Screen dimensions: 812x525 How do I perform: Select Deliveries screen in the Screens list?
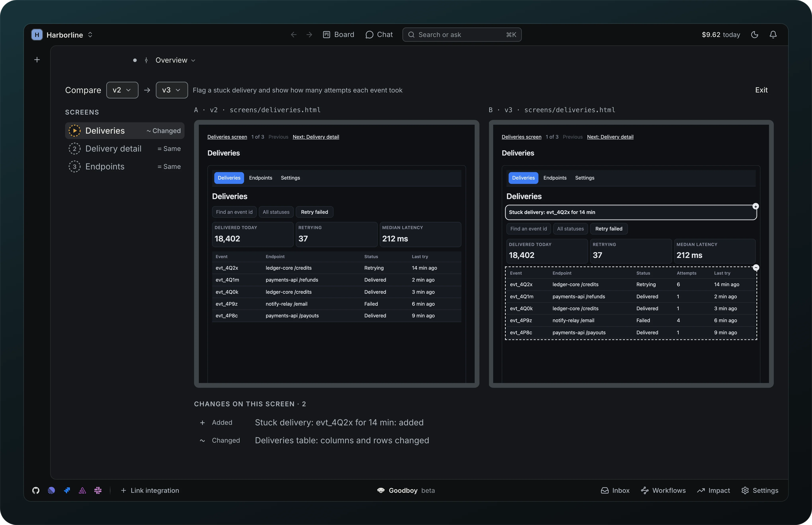[125, 131]
